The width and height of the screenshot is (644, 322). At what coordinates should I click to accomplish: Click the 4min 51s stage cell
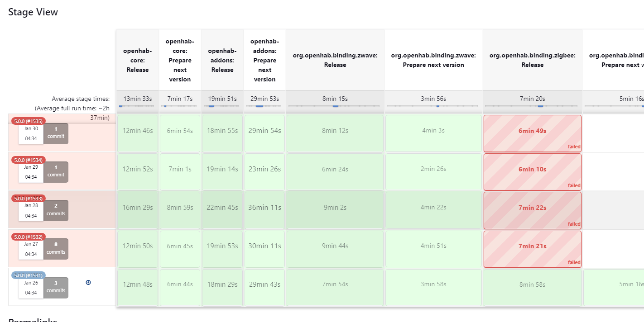click(433, 249)
